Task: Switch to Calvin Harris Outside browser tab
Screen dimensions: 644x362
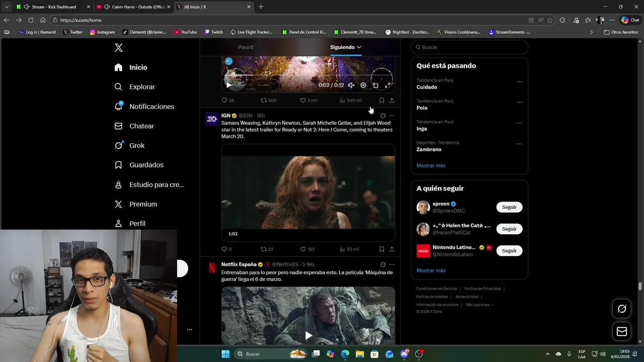Action: coord(133,7)
